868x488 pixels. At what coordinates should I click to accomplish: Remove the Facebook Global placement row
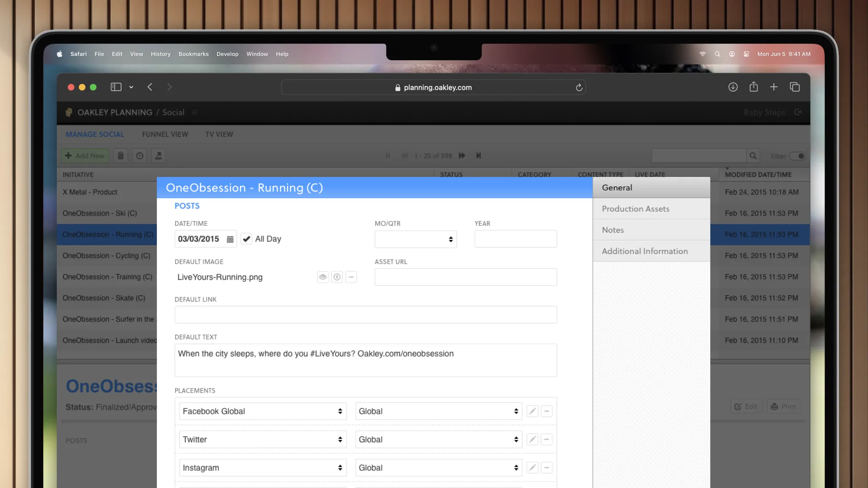[x=547, y=411]
